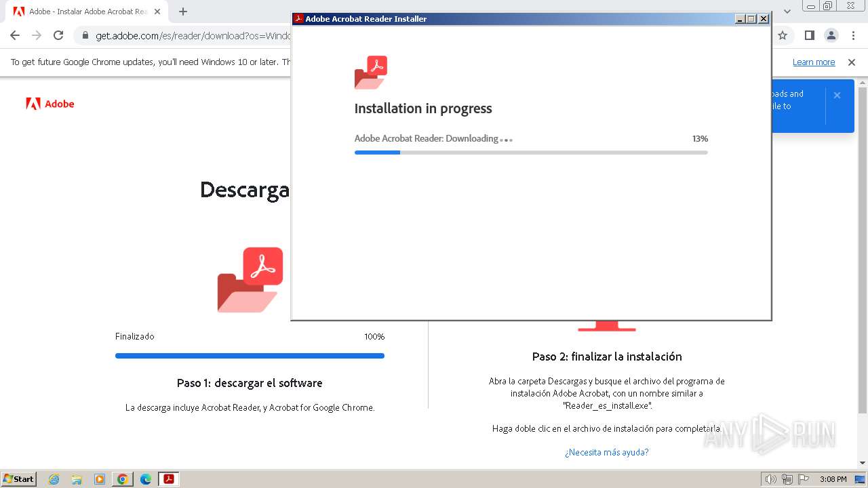Open the ¿Necesita más ayuda? link

point(607,452)
